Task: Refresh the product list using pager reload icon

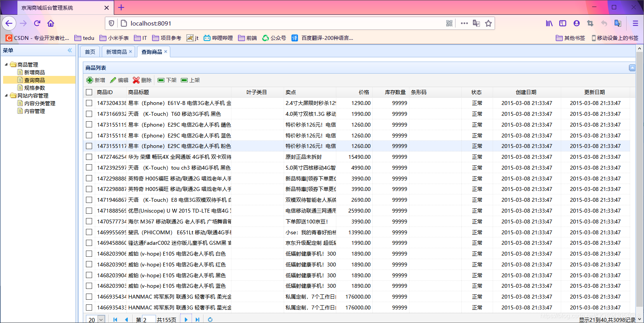Action: pos(210,320)
